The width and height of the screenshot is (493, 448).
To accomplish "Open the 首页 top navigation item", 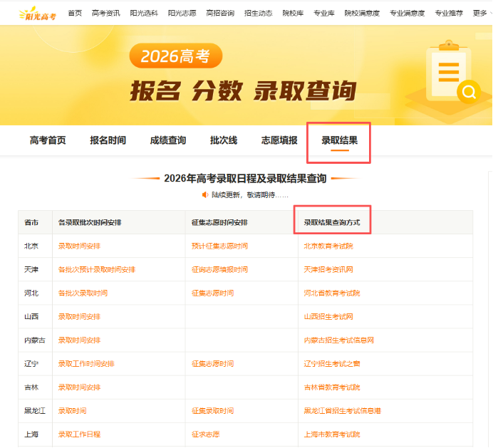I will click(75, 13).
